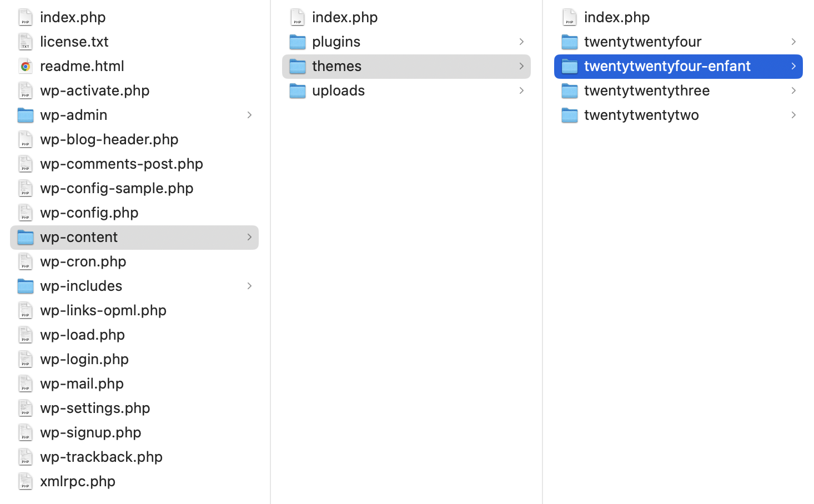Expand the plugins folder chevron
Screen dimensions: 814x504
[x=521, y=42]
